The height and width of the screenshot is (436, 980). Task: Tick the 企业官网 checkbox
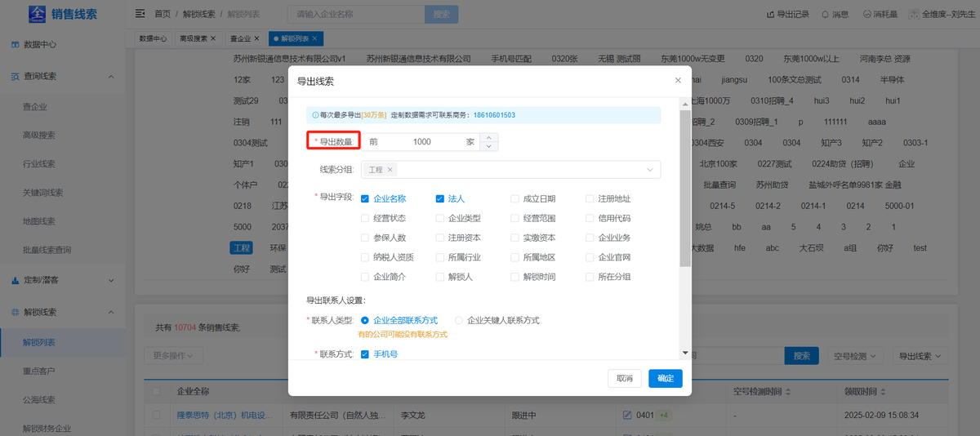590,257
